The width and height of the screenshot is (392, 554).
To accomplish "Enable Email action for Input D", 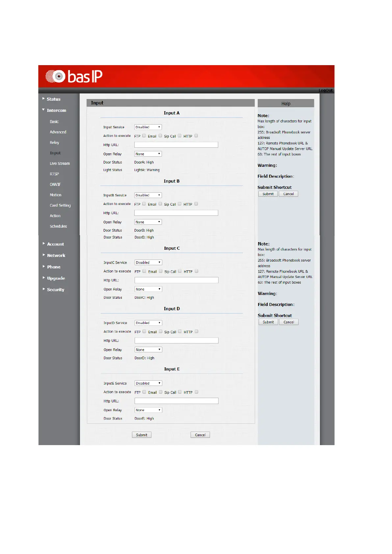I will coord(161,332).
